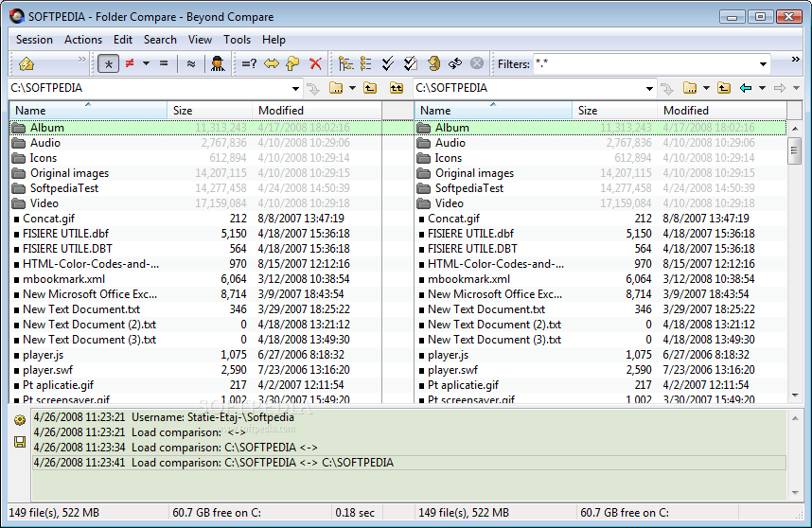Select Original images folder in left pane
Image resolution: width=812 pixels, height=528 pixels.
pos(196,173)
